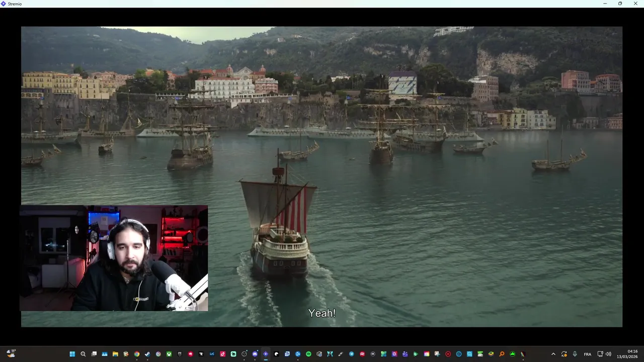Switch to OBS Studio icon
Screen dimensions: 644x362
[244, 354]
